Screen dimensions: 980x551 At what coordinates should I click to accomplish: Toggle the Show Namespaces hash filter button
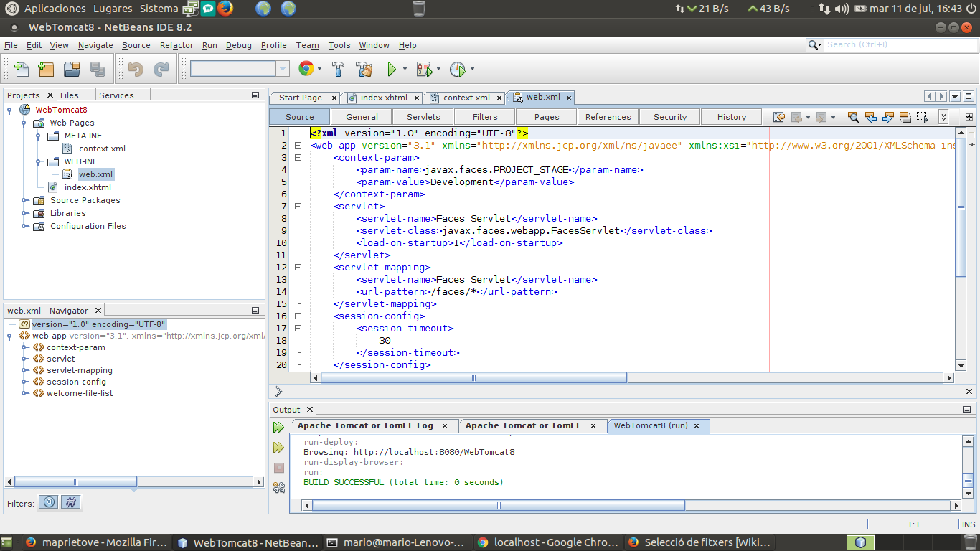coord(70,503)
